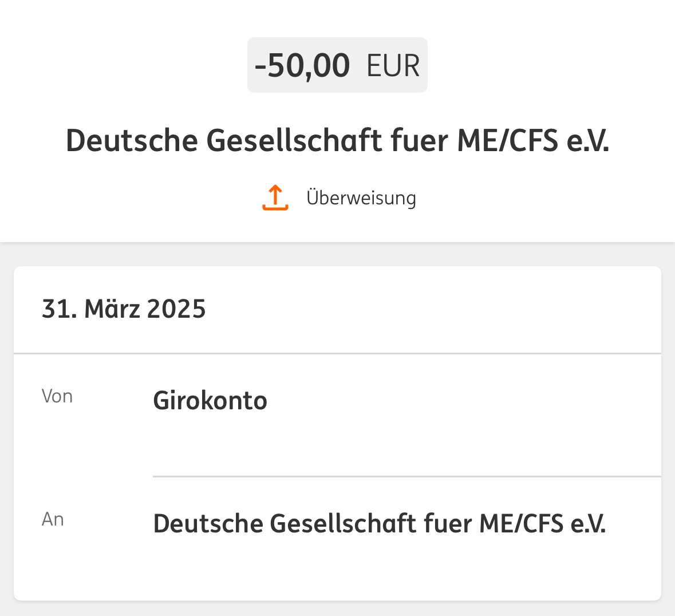Click the "Von" field label
Screen dimensions: 675x616
[57, 396]
